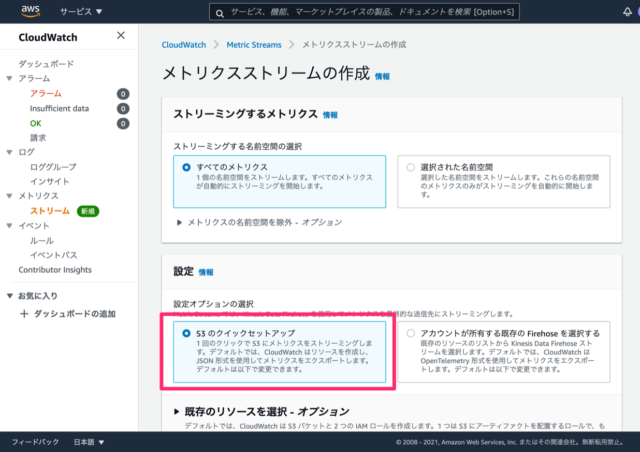The width and height of the screenshot is (640, 452).
Task: Go to CloudWatch breadcrumb link
Action: coord(184,45)
